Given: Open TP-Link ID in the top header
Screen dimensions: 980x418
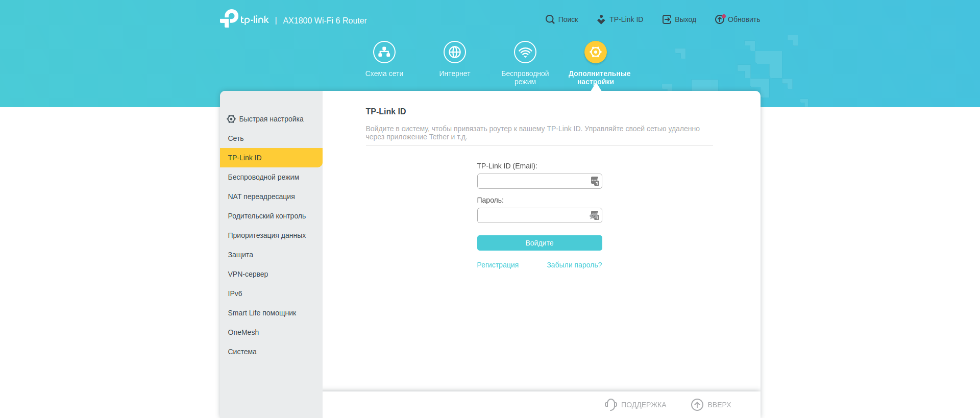Looking at the screenshot, I should [620, 19].
